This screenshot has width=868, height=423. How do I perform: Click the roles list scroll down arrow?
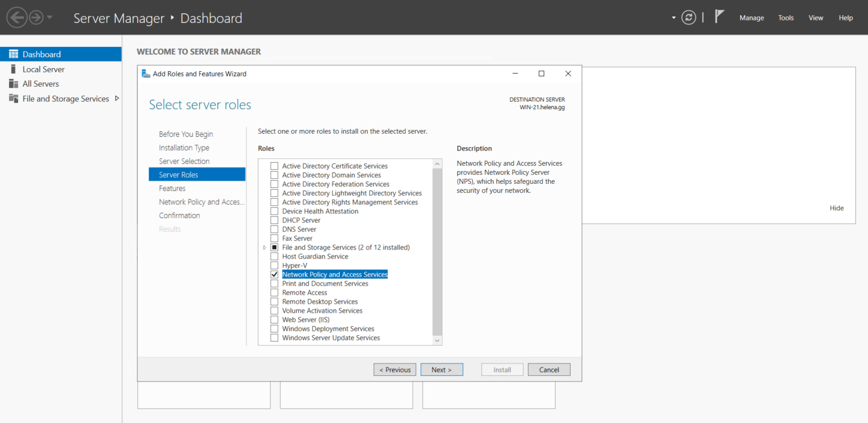[x=437, y=340]
